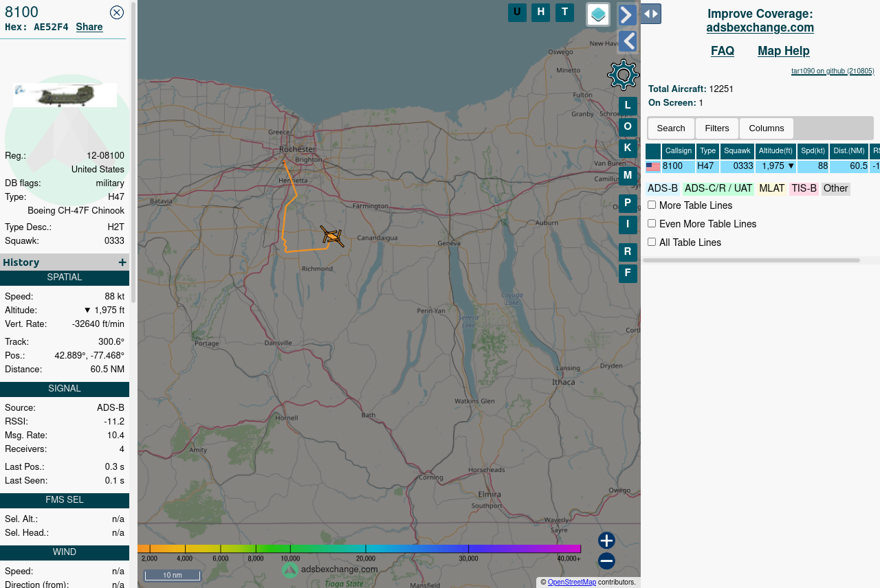Open the Map Help link
The width and height of the screenshot is (880, 588).
click(x=784, y=51)
